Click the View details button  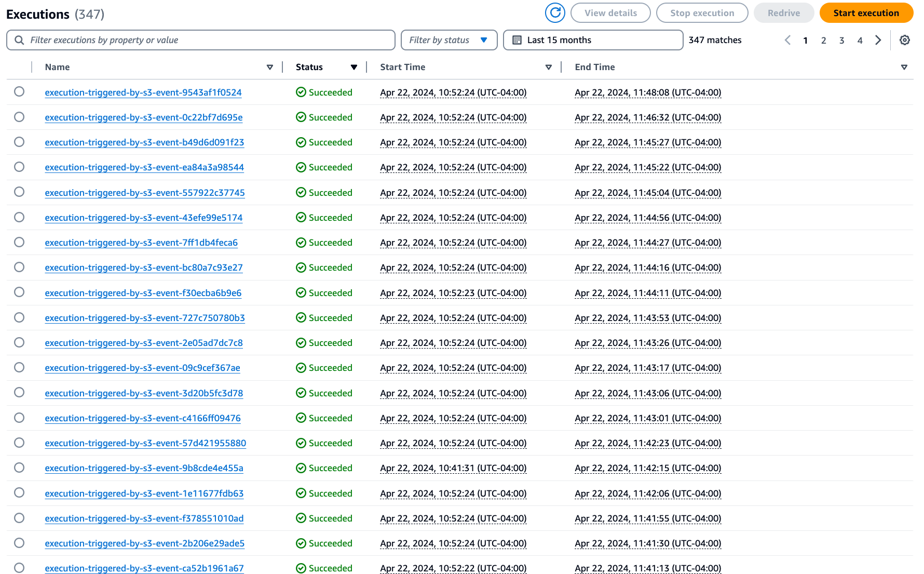pyautogui.click(x=610, y=13)
